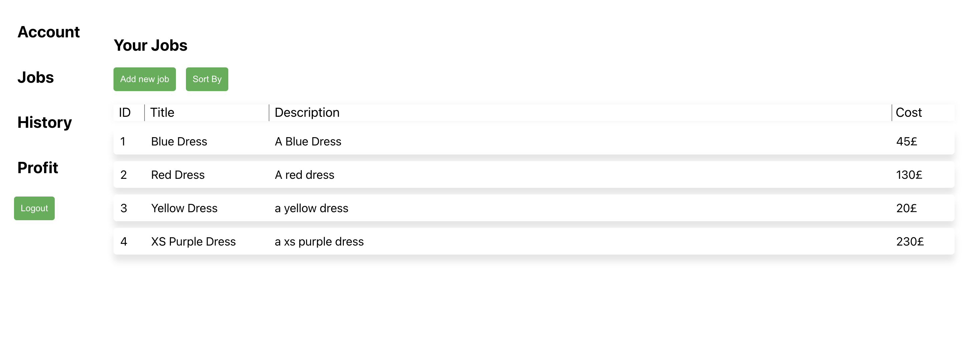980x359 pixels.
Task: Click the 130£ cost value
Action: 909,175
